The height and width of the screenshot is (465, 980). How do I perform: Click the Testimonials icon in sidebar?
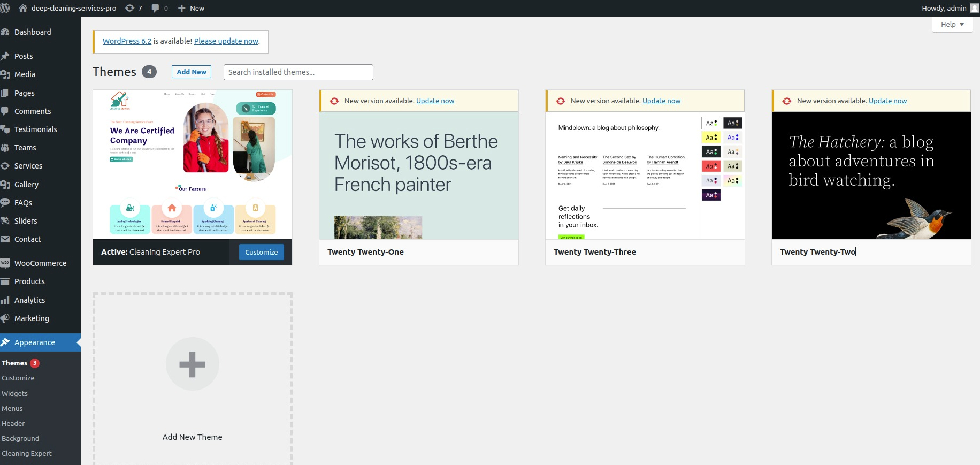(x=5, y=129)
